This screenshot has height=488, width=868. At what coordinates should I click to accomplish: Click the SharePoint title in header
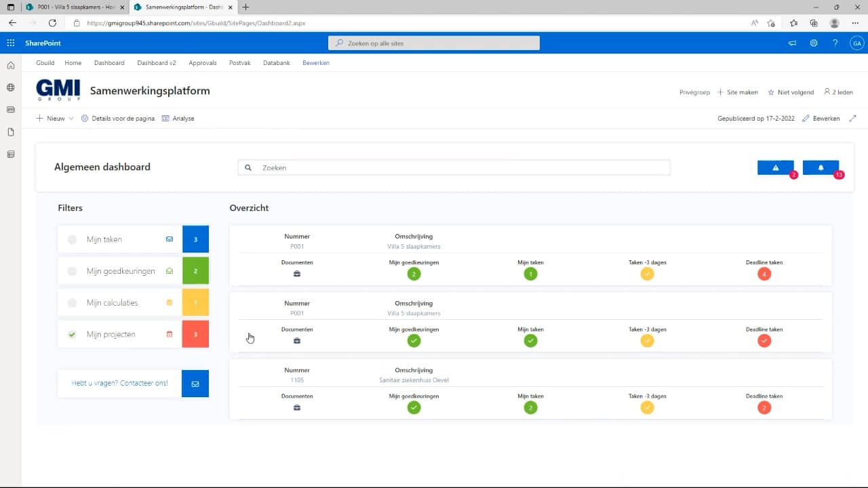[x=43, y=43]
